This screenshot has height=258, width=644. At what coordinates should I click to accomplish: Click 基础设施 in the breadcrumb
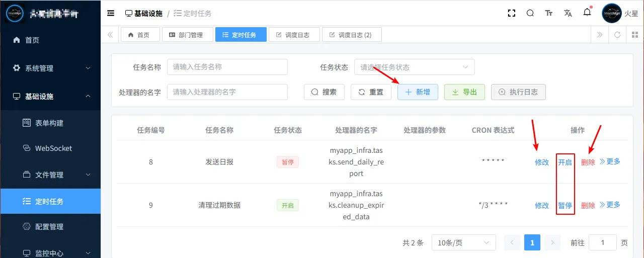tap(144, 14)
